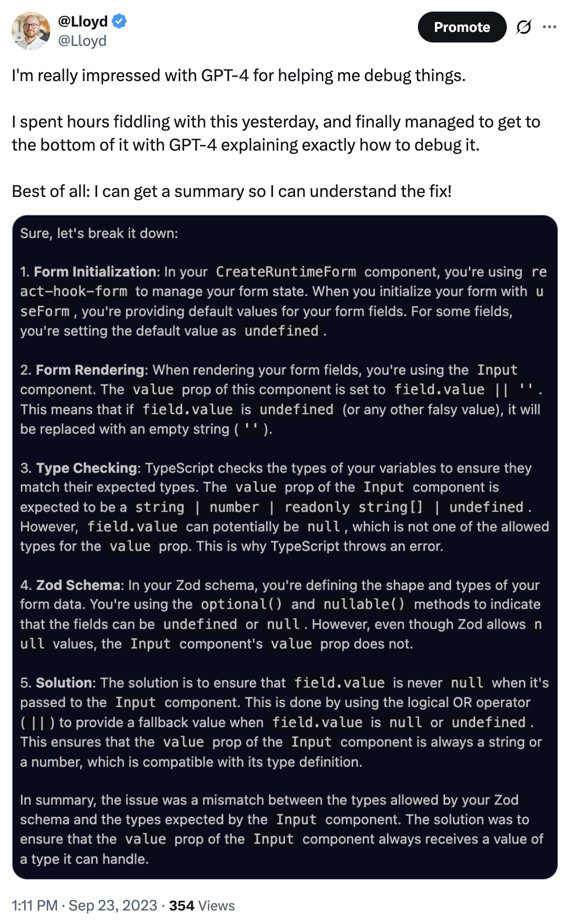
Task: Click the "I spent hours fiddling" paragraph
Action: click(275, 133)
